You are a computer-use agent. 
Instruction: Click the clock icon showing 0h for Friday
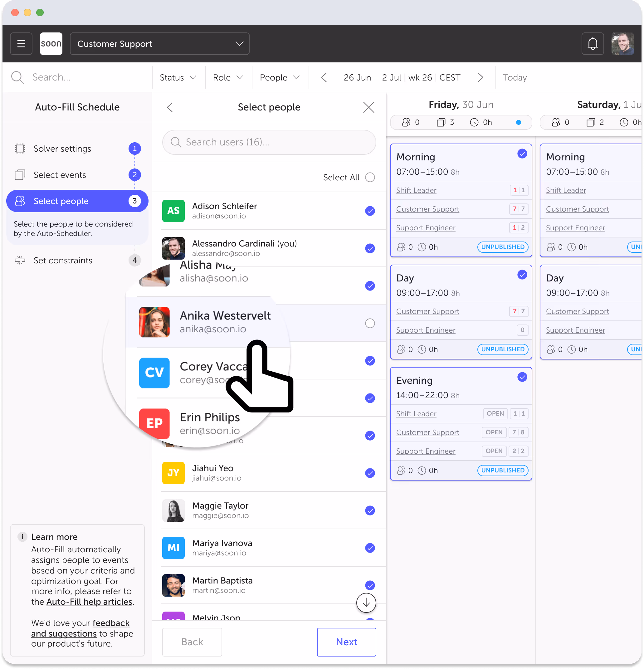coord(474,122)
